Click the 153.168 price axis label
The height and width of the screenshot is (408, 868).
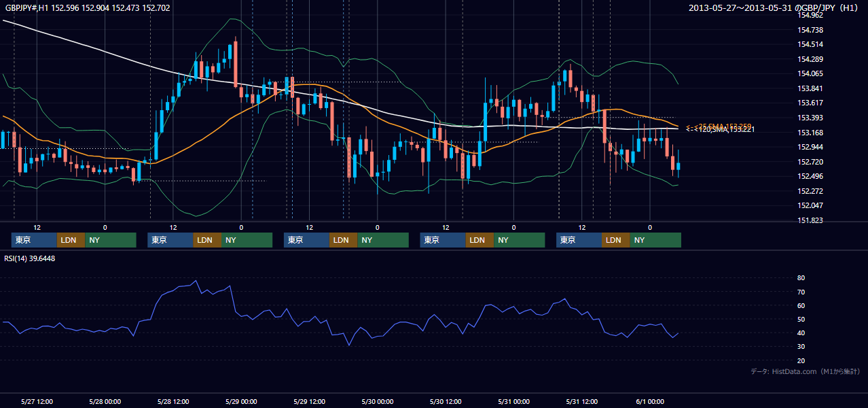click(x=810, y=133)
